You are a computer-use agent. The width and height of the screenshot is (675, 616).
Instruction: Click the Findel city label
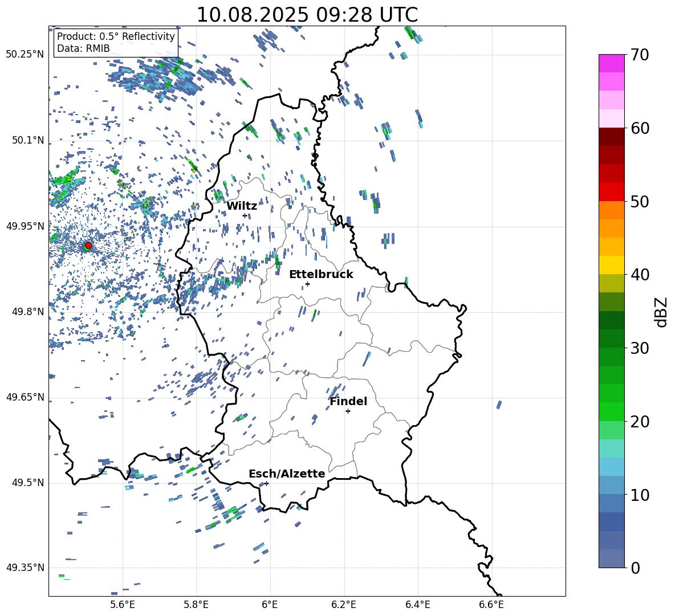click(348, 401)
